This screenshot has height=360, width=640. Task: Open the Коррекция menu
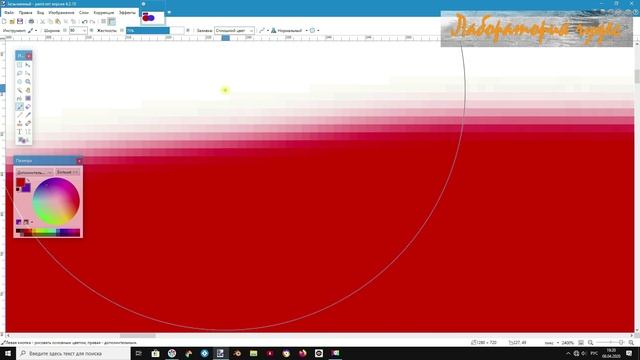(104, 13)
